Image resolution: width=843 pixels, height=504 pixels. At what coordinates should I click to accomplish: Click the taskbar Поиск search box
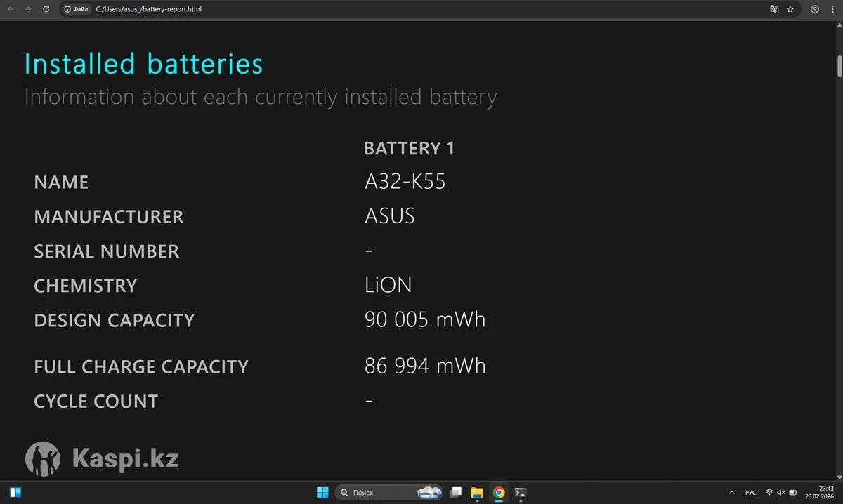coord(379,492)
